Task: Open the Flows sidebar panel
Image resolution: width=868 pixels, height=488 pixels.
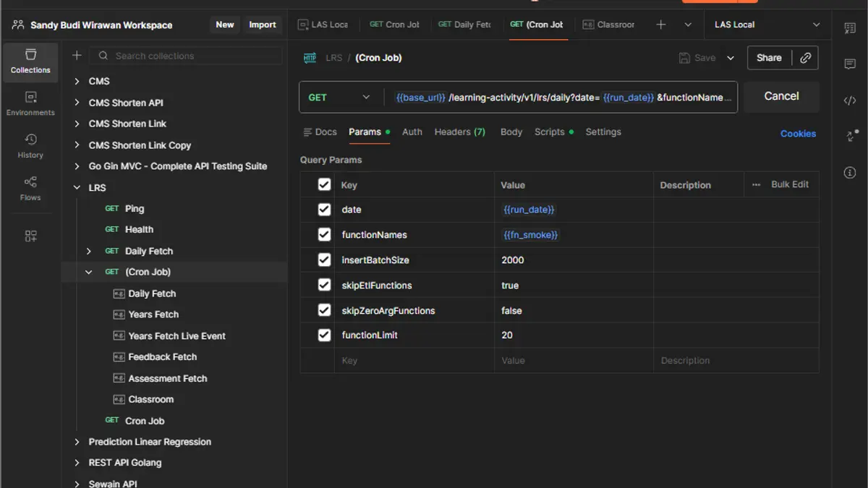Action: tap(30, 188)
